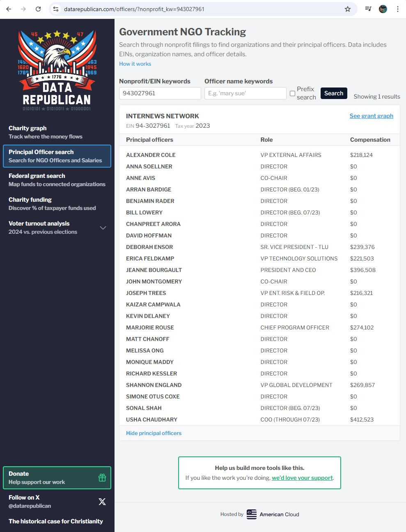This screenshot has width=406, height=532.
Task: Select the ARRAN BARDIGE officer name
Action: pyautogui.click(x=149, y=189)
